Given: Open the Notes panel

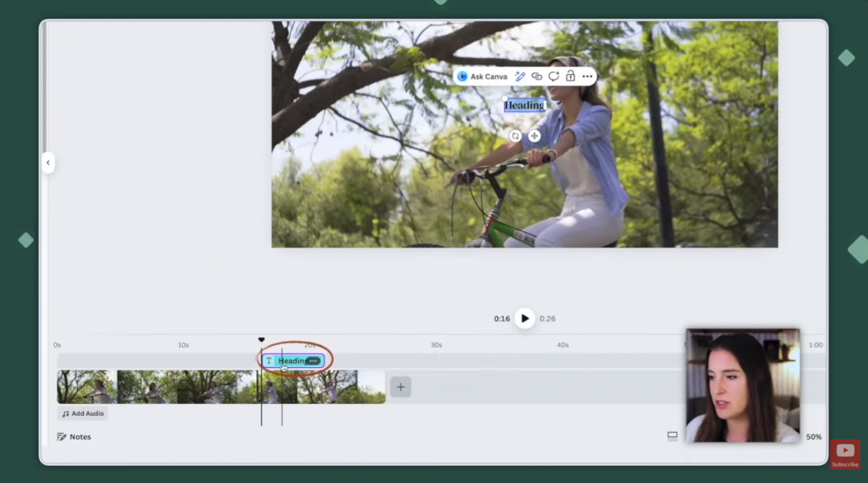Looking at the screenshot, I should [74, 437].
